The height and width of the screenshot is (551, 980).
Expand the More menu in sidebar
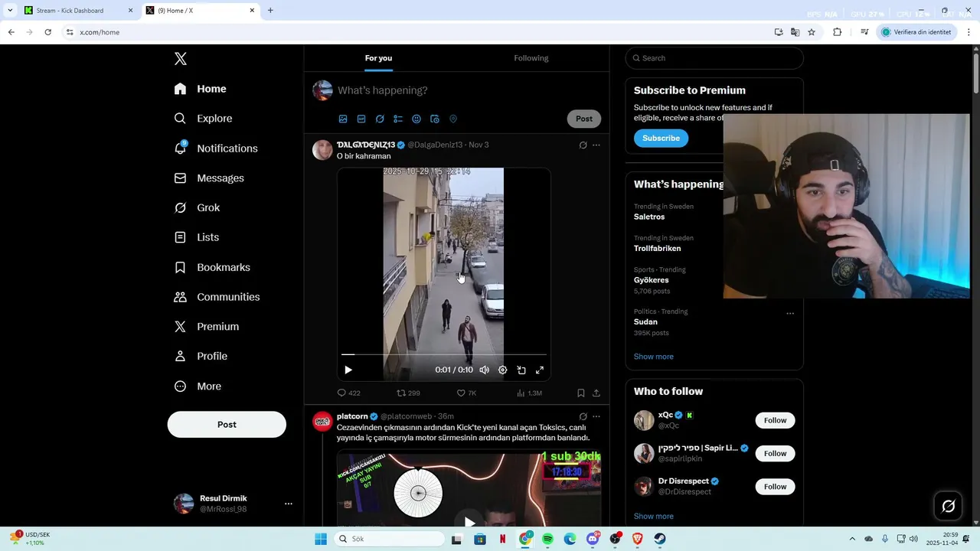point(198,386)
